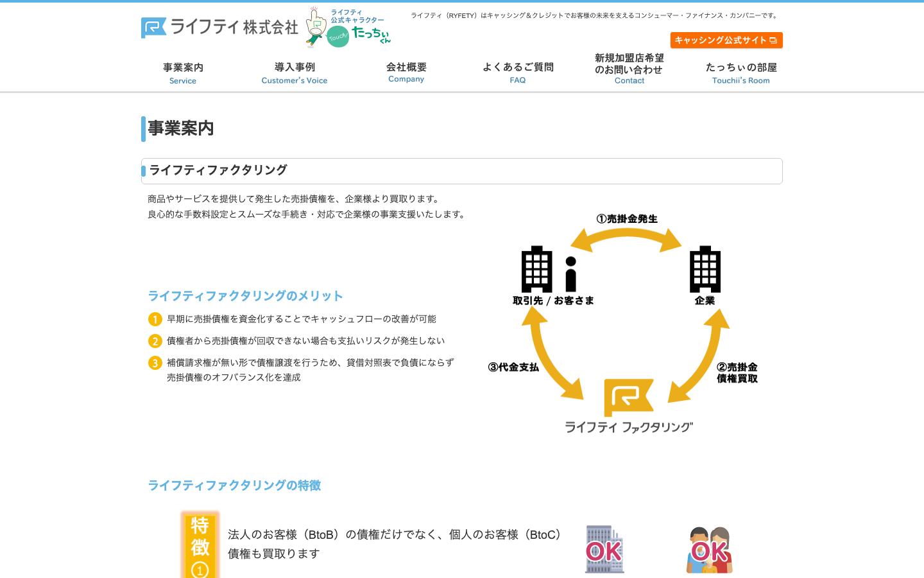
Task: Click the ③代金支払 label
Action: 513,367
